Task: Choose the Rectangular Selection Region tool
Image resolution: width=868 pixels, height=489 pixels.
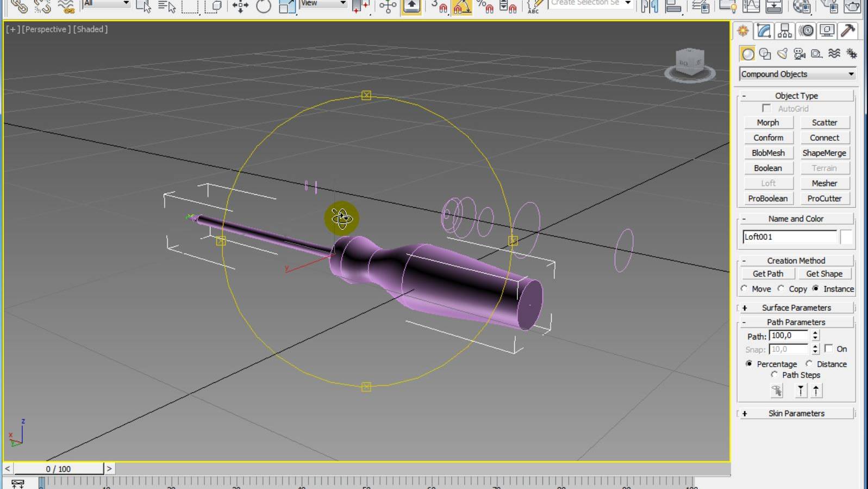Action: (190, 6)
